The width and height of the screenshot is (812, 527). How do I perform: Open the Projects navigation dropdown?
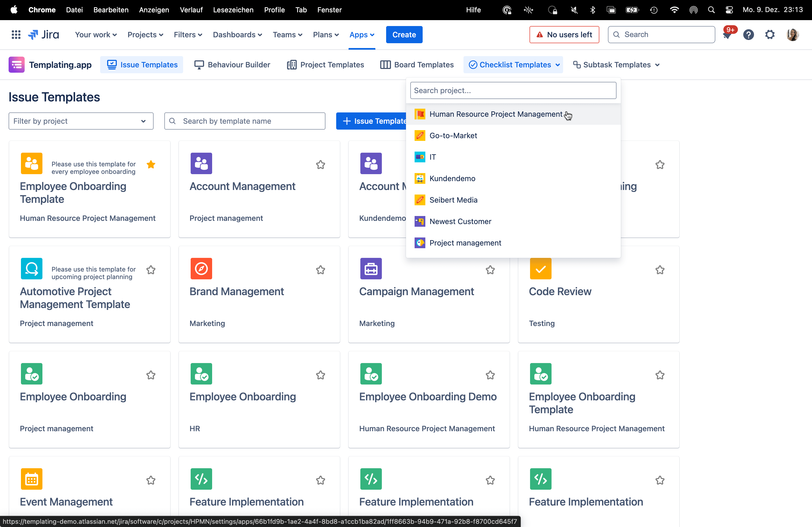145,35
